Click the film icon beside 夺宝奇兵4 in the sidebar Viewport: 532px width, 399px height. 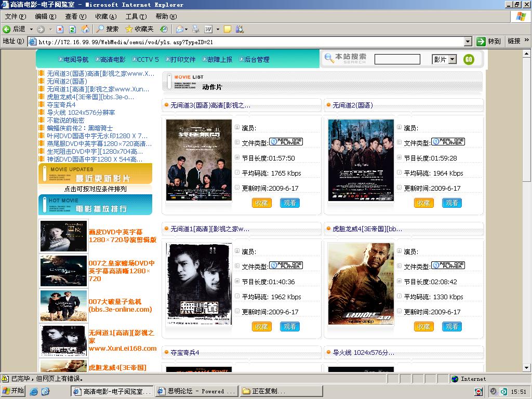pos(42,104)
